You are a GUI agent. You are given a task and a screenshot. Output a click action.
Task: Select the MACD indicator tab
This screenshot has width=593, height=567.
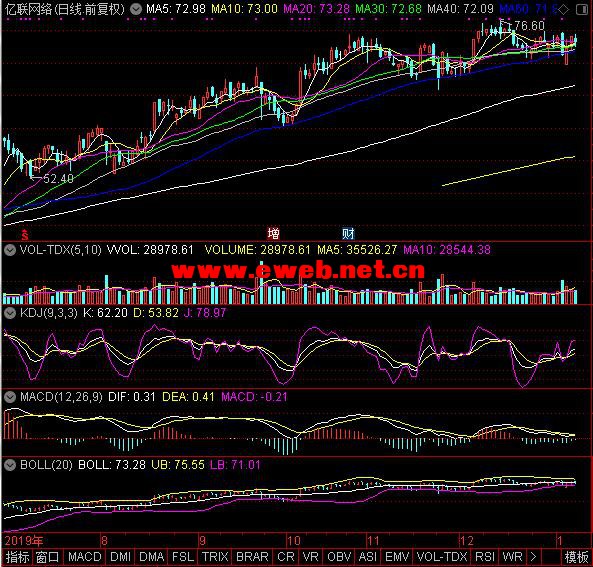84,557
